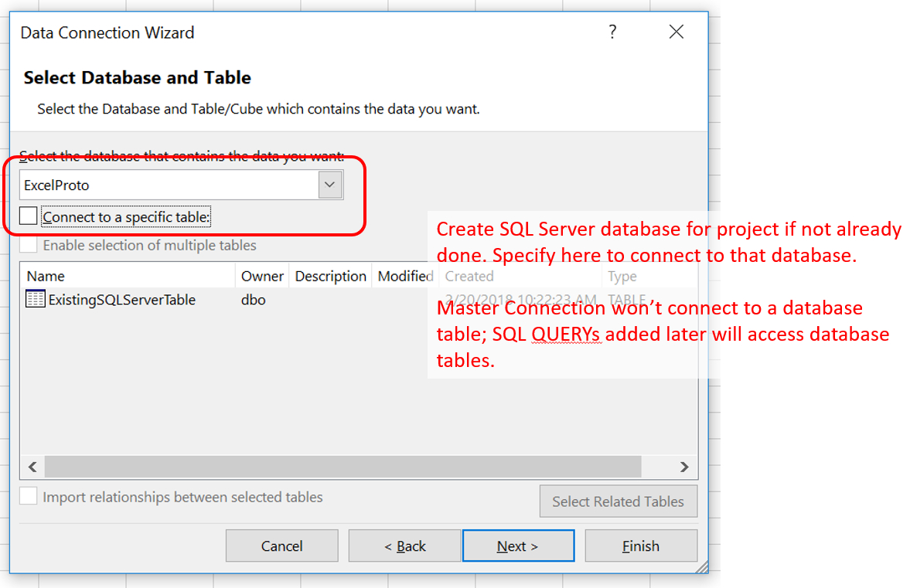Click the Owner column header
The height and width of the screenshot is (588, 910).
262,276
